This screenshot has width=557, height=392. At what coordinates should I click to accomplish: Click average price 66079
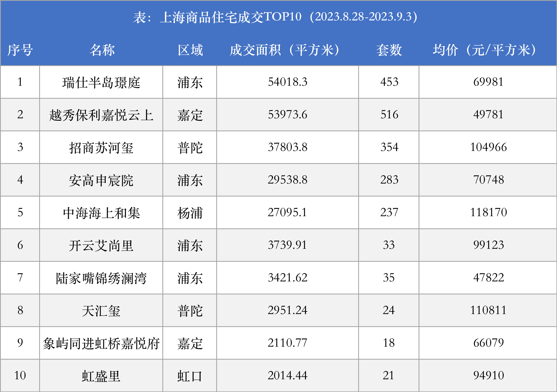tap(488, 343)
